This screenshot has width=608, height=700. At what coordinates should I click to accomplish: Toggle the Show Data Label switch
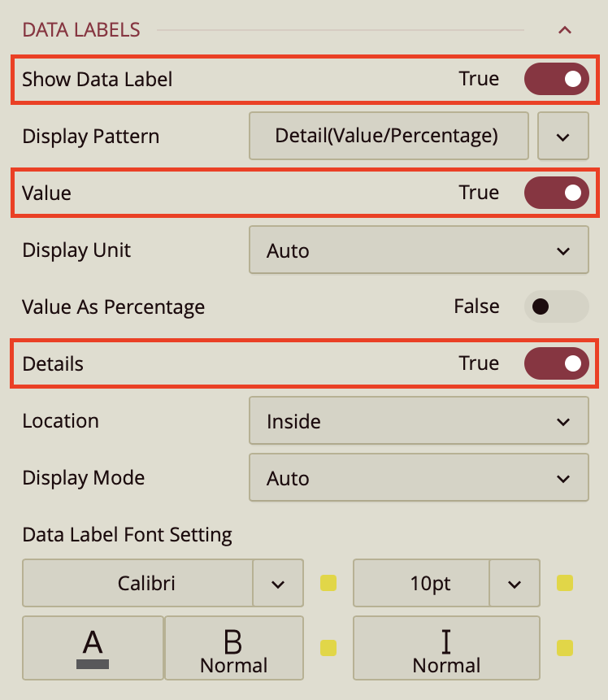tap(556, 79)
